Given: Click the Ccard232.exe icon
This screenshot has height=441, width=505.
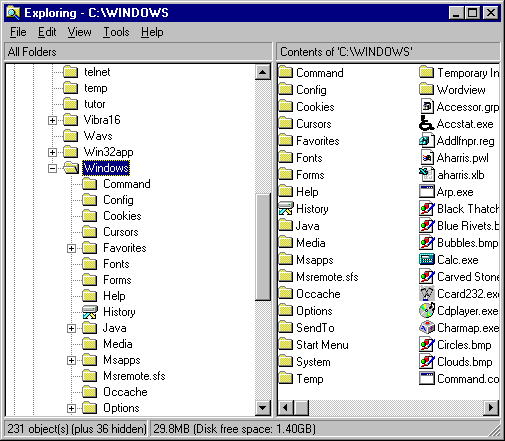Looking at the screenshot, I should pyautogui.click(x=426, y=293).
